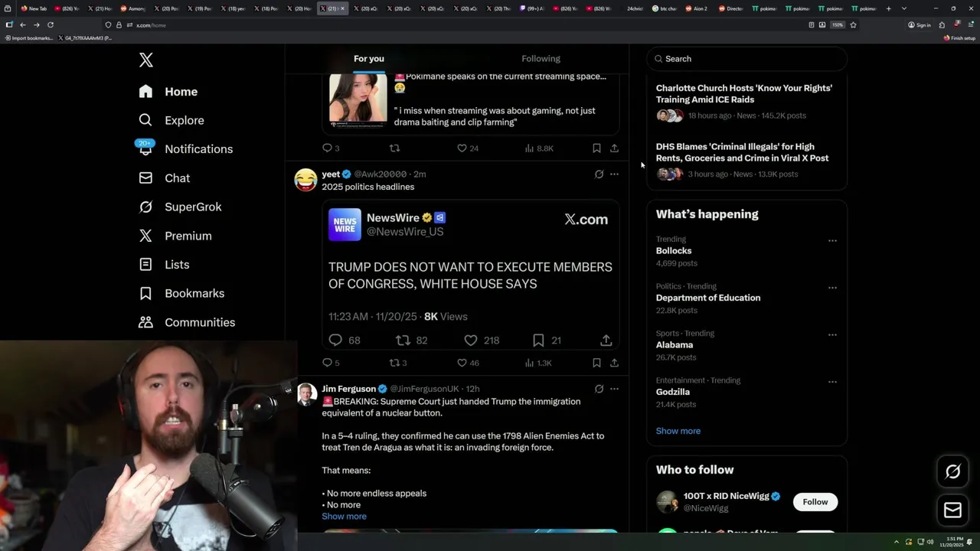Open trending topic Bollocks
Image resolution: width=980 pixels, height=551 pixels.
click(x=674, y=251)
